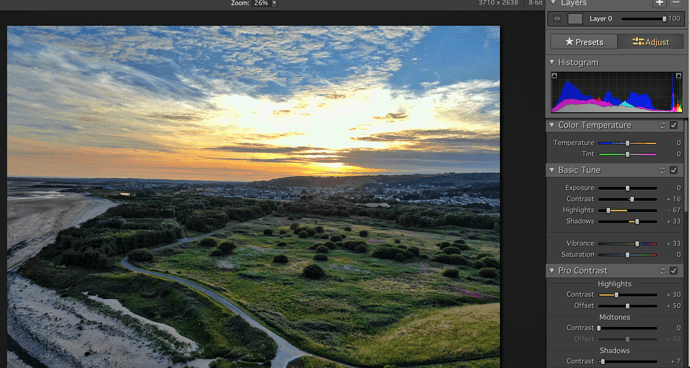Click the Layer 0 opacity slider
The width and height of the screenshot is (690, 368).
(643, 19)
